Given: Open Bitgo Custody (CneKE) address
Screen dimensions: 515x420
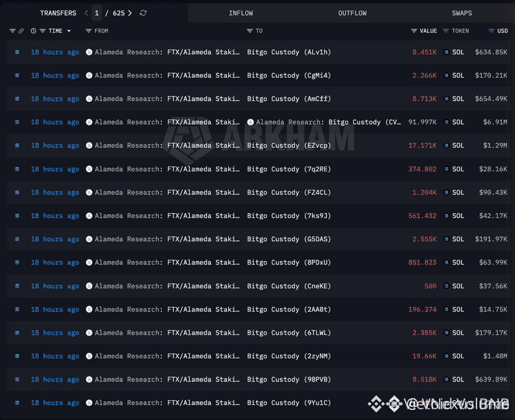Looking at the screenshot, I should coord(289,286).
